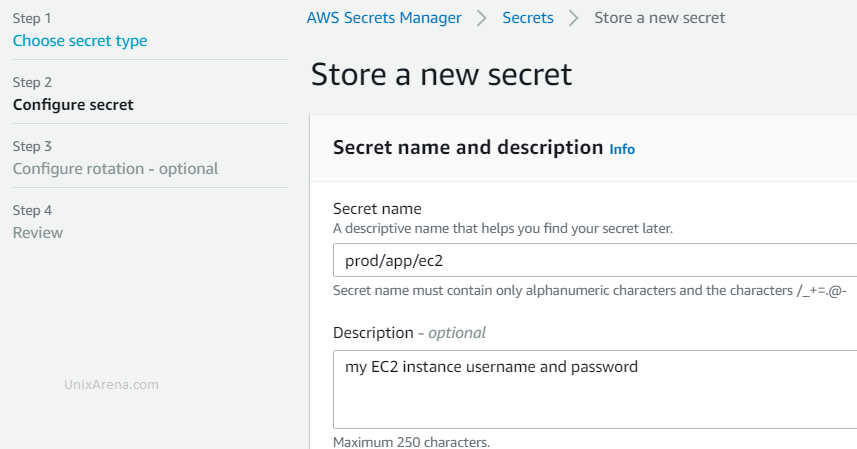Screen dimensions: 857x449
Task: Click the Step 1 label
Action: [x=32, y=19]
